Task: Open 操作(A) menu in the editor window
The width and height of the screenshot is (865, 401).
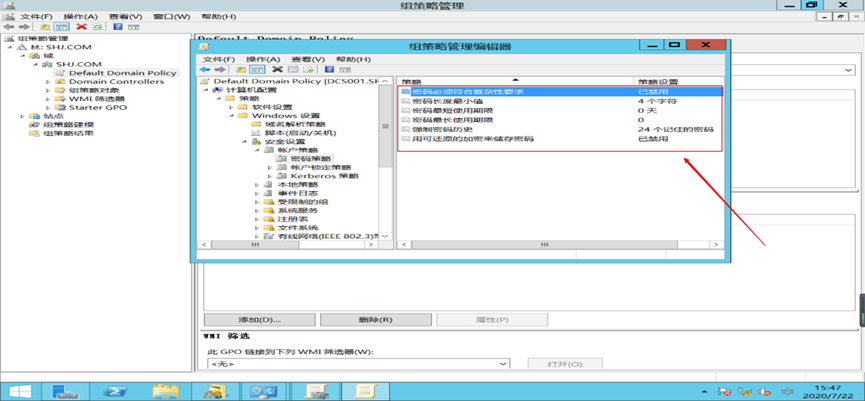Action: (263, 59)
